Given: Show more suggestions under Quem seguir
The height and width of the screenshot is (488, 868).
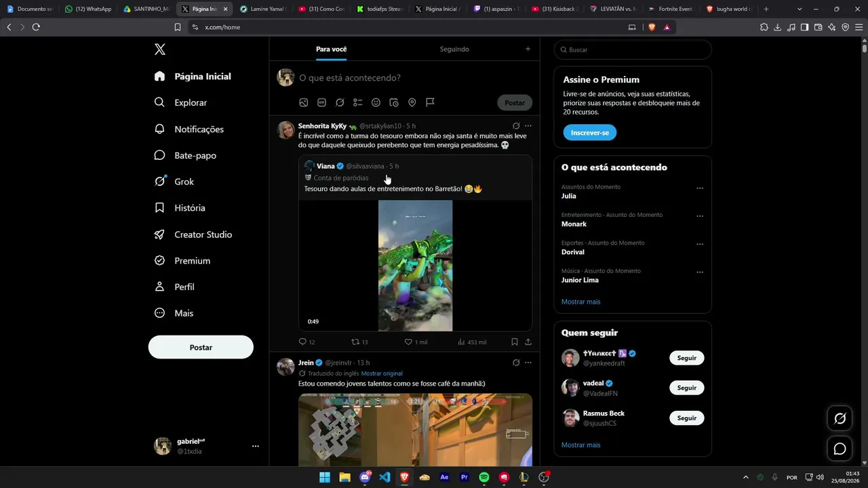Looking at the screenshot, I should pyautogui.click(x=581, y=445).
